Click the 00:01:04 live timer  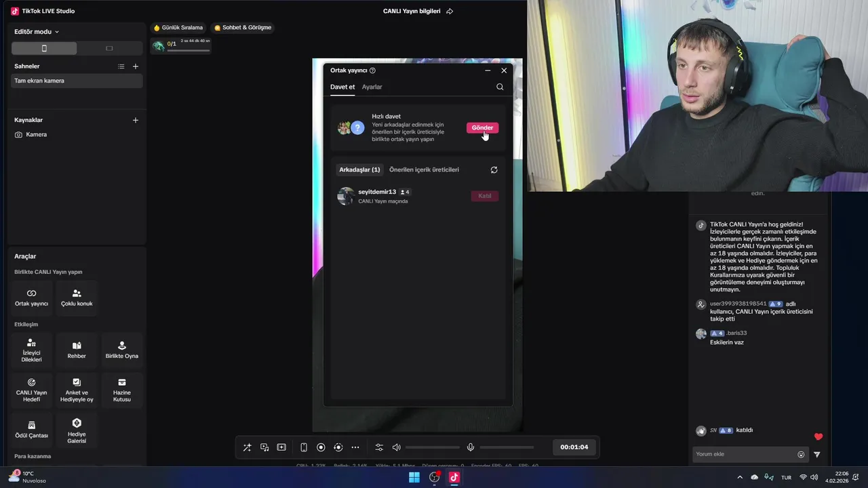coord(574,447)
